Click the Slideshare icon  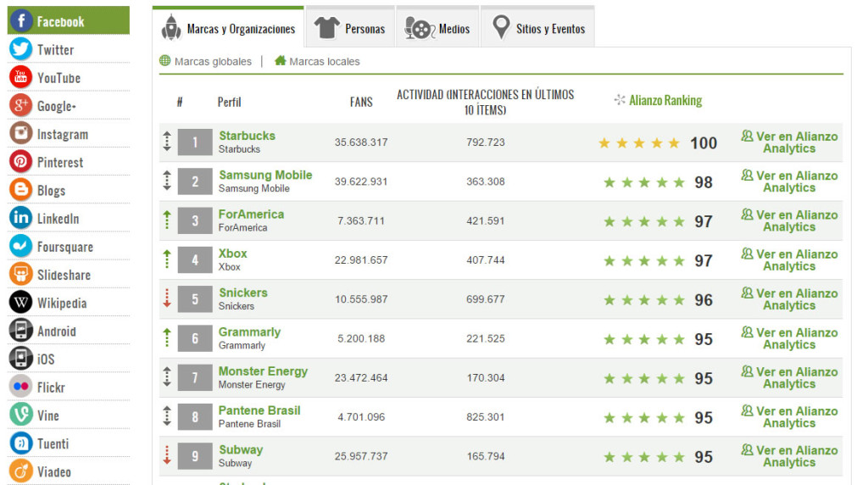[20, 274]
